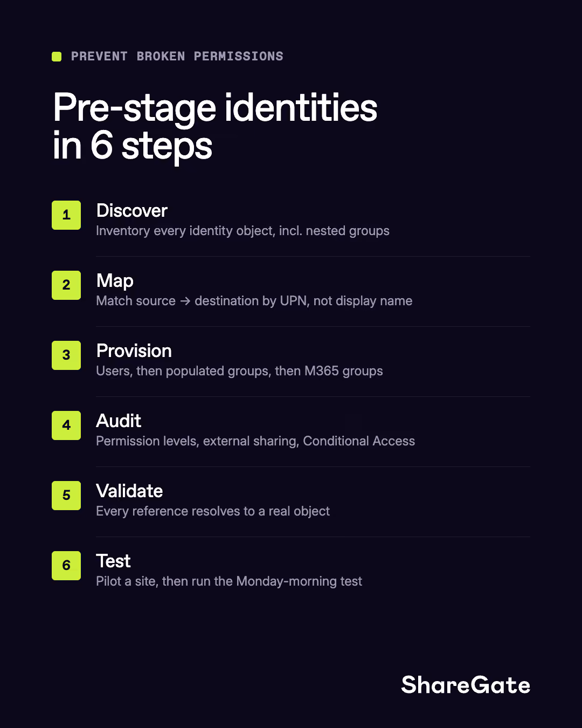The image size is (582, 728).
Task: Select the Discover step heading
Action: (x=131, y=211)
